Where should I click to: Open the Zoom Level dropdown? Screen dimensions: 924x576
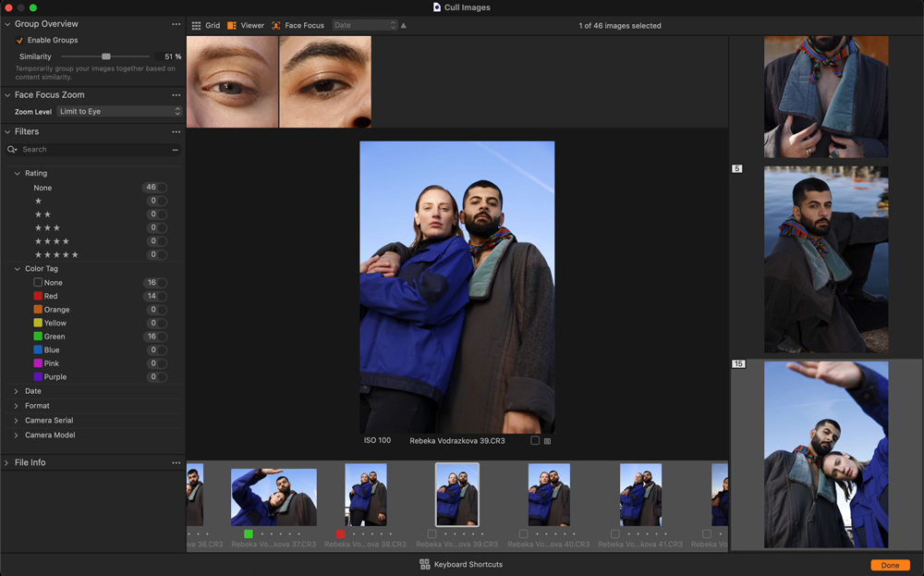pyautogui.click(x=119, y=112)
